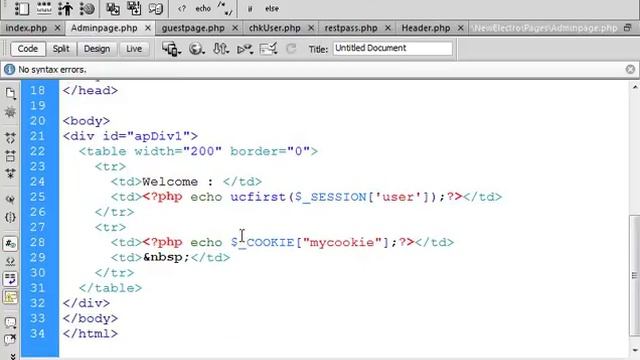
Task: Switch to chkUser.php tab
Action: pos(275,28)
